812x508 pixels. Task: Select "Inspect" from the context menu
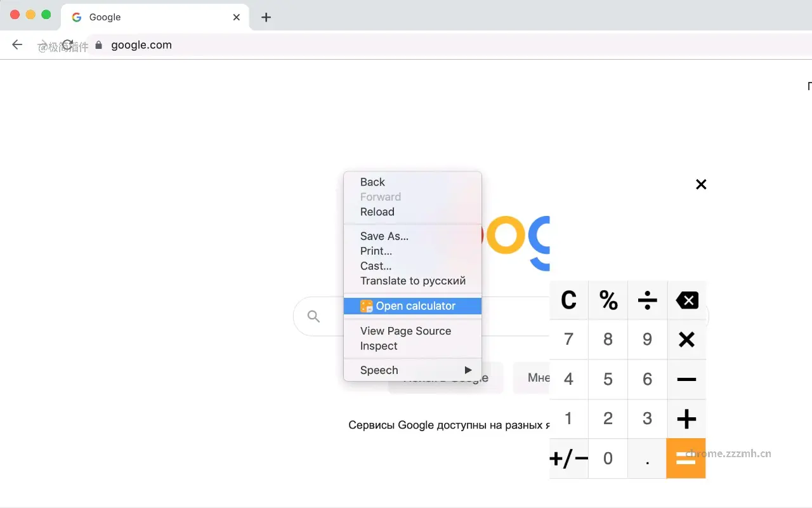pos(377,346)
